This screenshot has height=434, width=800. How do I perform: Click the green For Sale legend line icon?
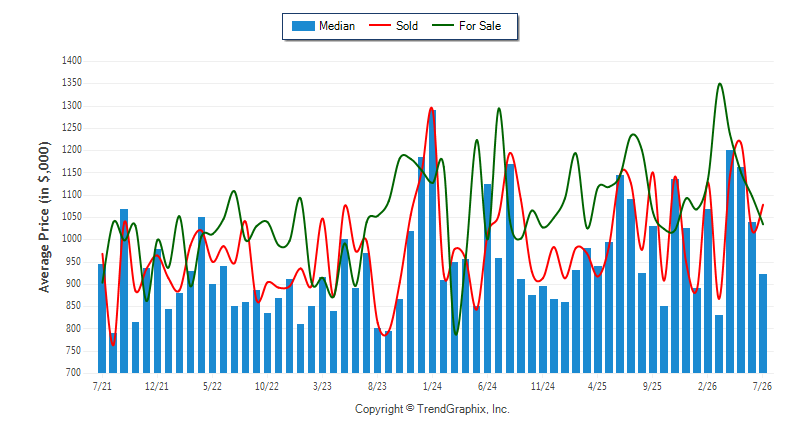click(x=442, y=25)
